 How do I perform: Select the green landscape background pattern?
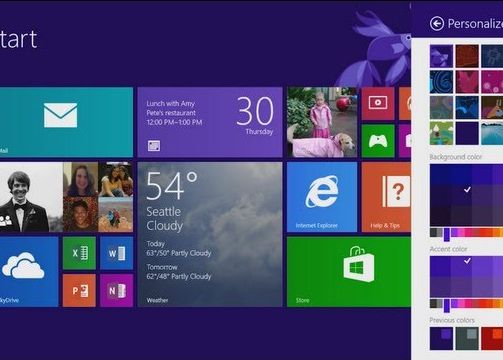(441, 133)
